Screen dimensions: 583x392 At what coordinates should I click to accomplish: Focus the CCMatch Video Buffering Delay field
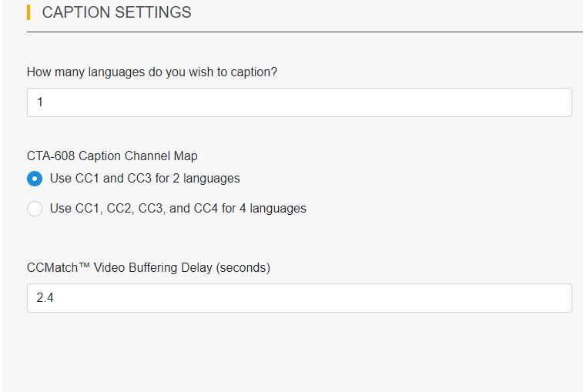pyautogui.click(x=299, y=298)
